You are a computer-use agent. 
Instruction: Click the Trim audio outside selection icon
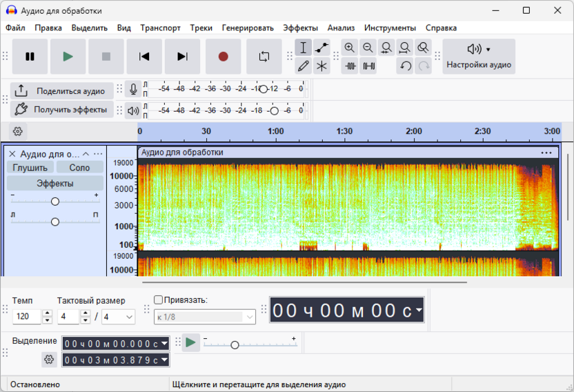coord(350,66)
